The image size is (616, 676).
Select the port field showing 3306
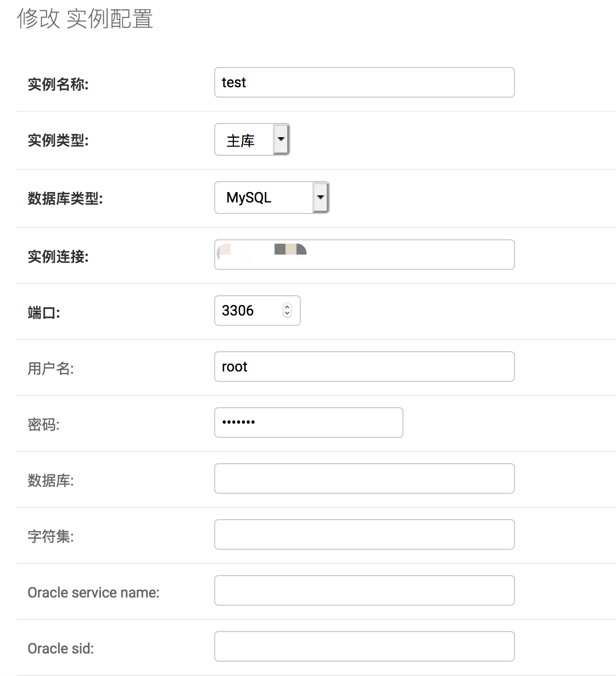tap(250, 311)
